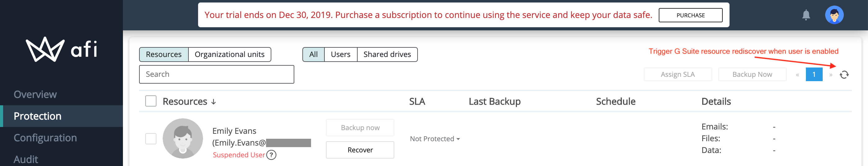Click Emily Evans avatar picture
The width and height of the screenshot is (868, 166).
(183, 138)
